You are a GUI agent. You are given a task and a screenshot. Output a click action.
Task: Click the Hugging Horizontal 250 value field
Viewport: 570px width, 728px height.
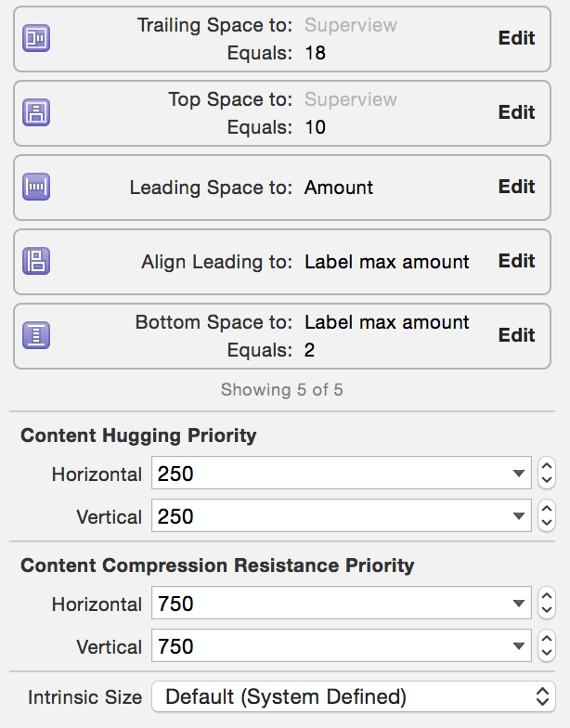click(325, 474)
